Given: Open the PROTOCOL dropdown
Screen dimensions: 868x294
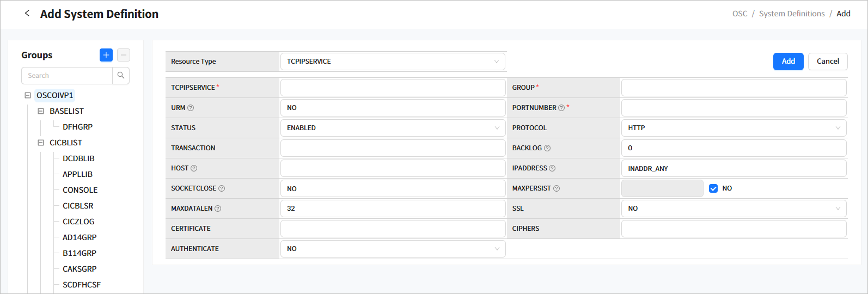Looking at the screenshot, I should coord(733,128).
